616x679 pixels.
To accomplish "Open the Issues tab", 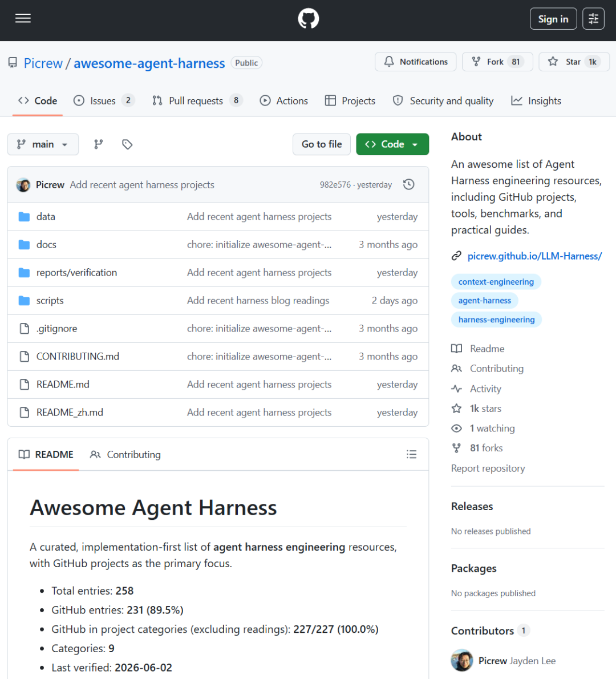I will point(104,101).
